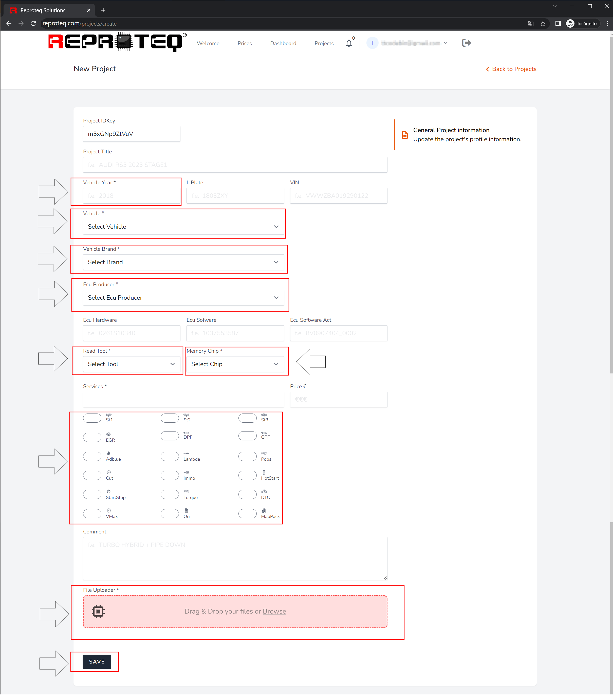Click the browser back arrow
The image size is (613, 700).
(x=9, y=24)
